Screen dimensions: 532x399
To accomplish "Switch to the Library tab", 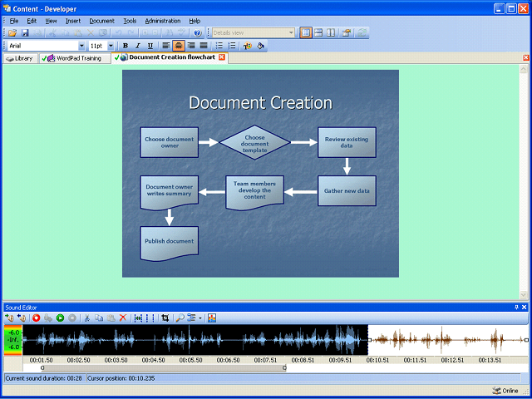I will (20, 58).
